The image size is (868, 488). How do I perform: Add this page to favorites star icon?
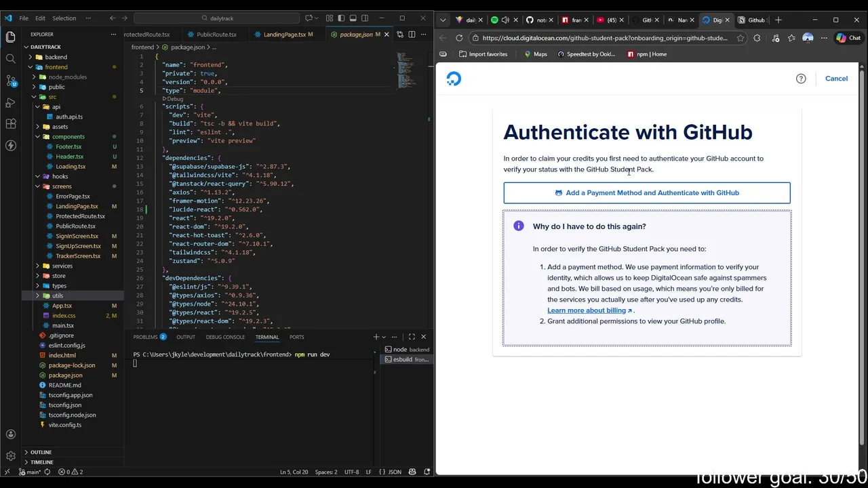tap(741, 38)
